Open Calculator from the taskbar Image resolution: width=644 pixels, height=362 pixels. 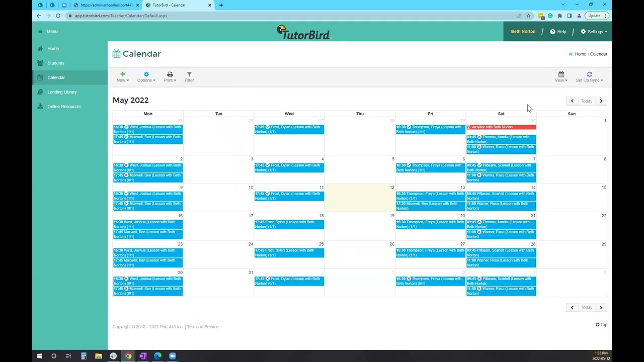(84, 356)
